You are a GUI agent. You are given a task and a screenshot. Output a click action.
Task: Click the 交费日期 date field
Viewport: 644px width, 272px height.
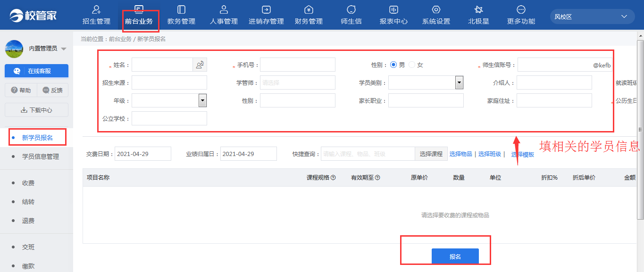tap(143, 154)
